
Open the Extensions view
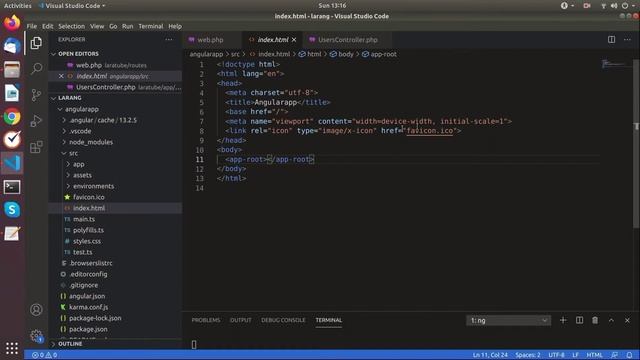click(x=36, y=147)
